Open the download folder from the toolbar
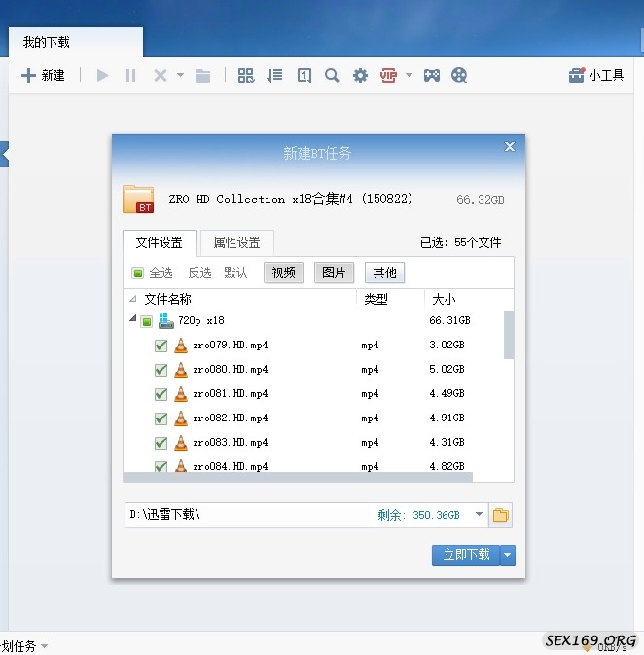The image size is (644, 655). 203,75
